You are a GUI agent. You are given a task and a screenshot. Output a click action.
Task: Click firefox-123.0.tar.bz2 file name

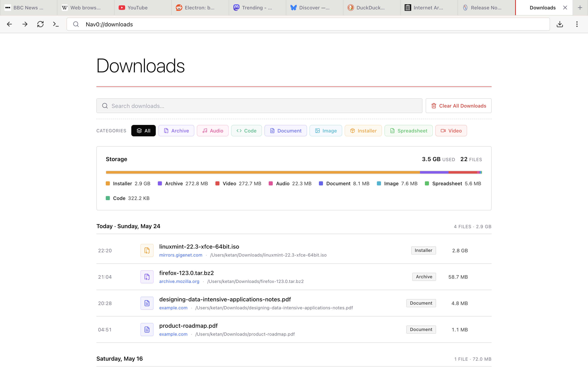tap(186, 273)
